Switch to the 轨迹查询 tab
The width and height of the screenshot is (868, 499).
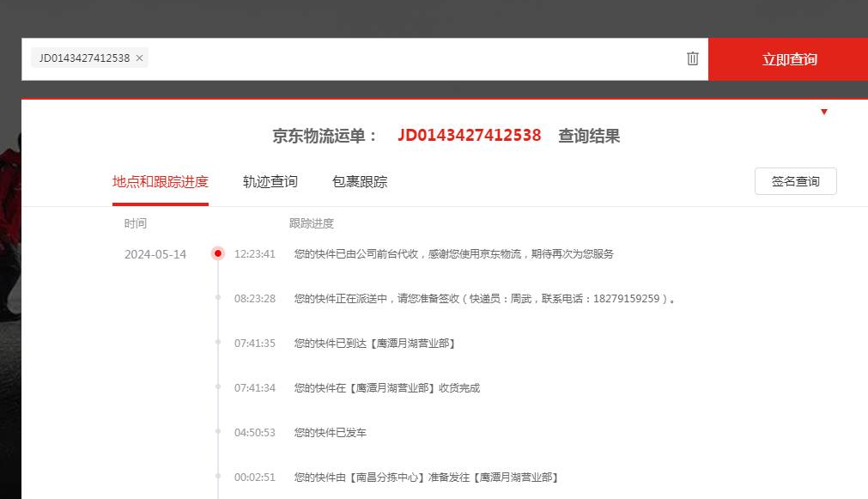click(270, 182)
